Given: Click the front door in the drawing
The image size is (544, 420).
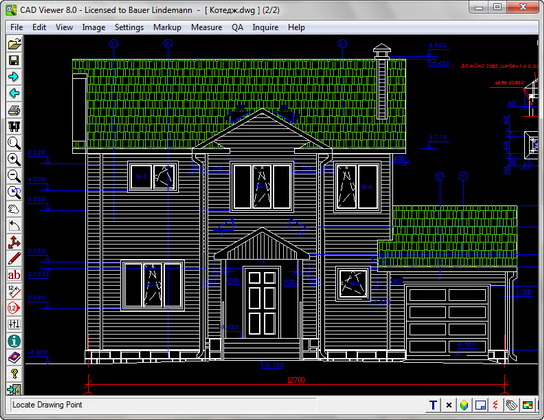Looking at the screenshot, I should click(x=262, y=303).
